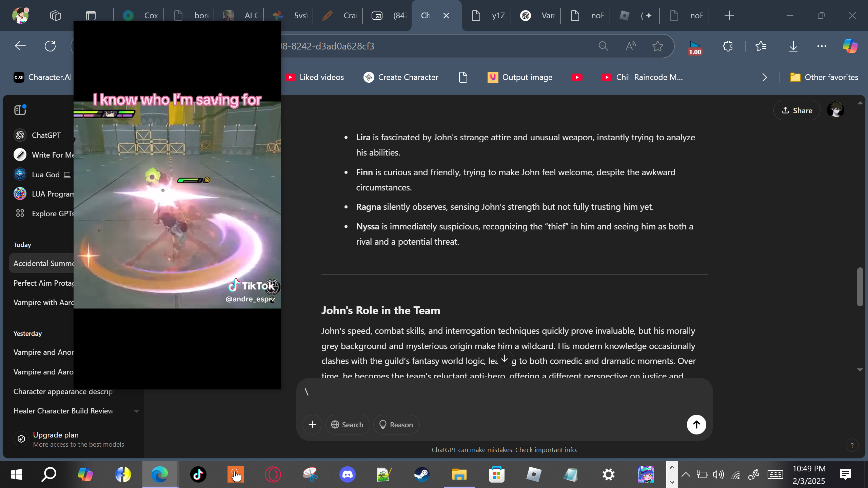Close the active ChatGPT tab
868x488 pixels.
(x=446, y=16)
